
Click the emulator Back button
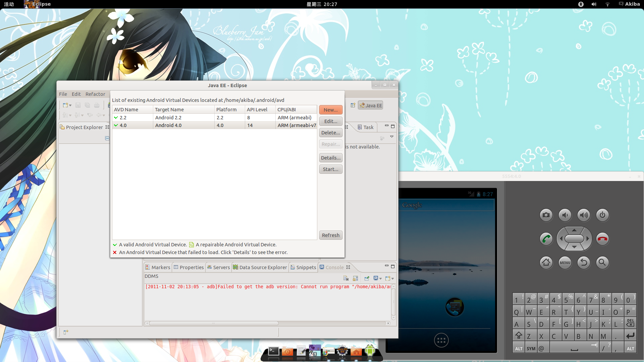[x=584, y=262]
